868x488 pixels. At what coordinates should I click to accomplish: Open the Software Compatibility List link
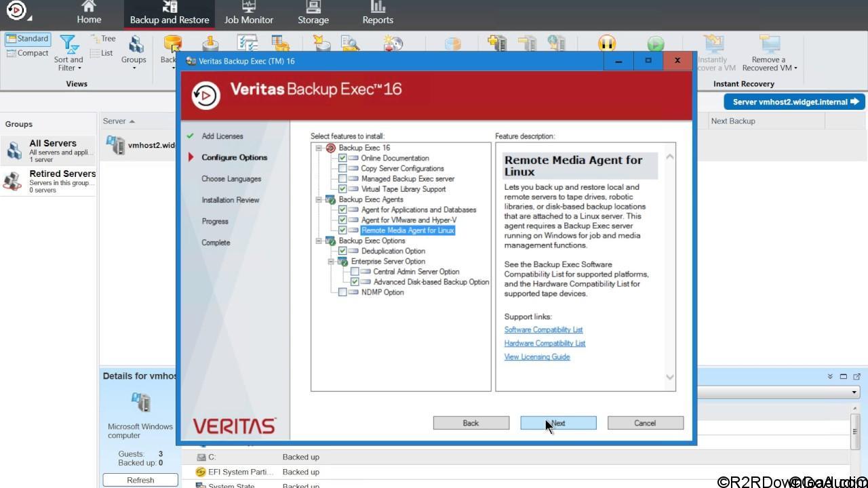click(x=543, y=329)
